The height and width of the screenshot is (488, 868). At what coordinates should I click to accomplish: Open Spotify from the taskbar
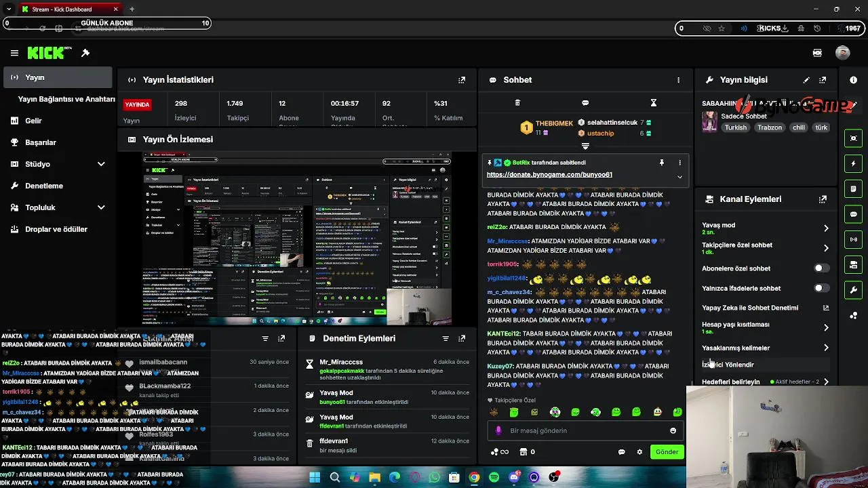click(494, 478)
